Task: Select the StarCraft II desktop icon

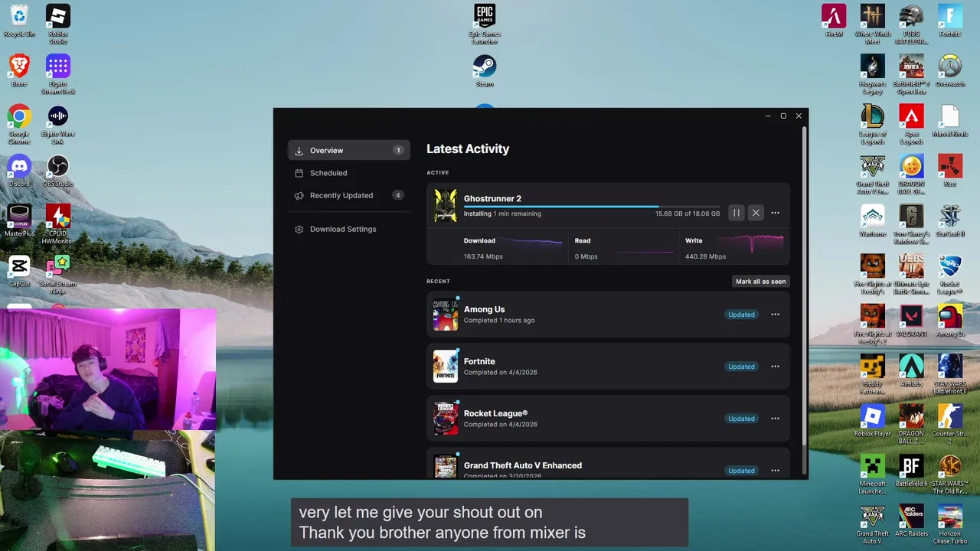Action: [950, 220]
